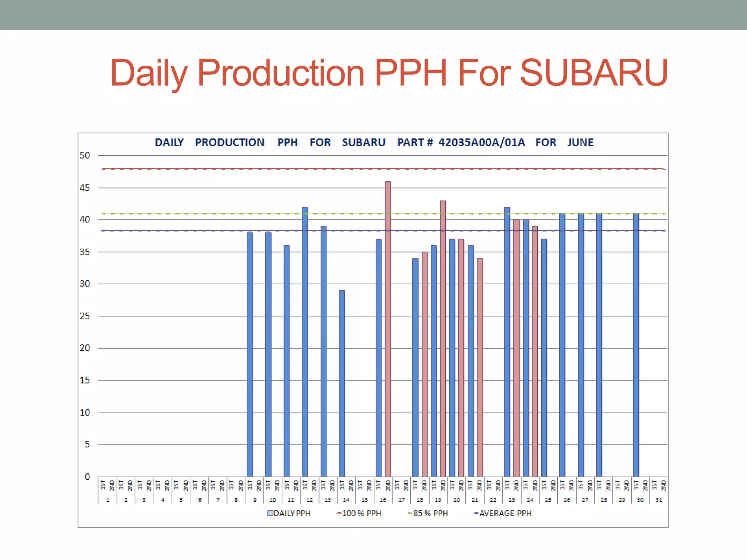Image resolution: width=747 pixels, height=560 pixels.
Task: Select the green 85 % PPH line
Action: tap(384, 214)
